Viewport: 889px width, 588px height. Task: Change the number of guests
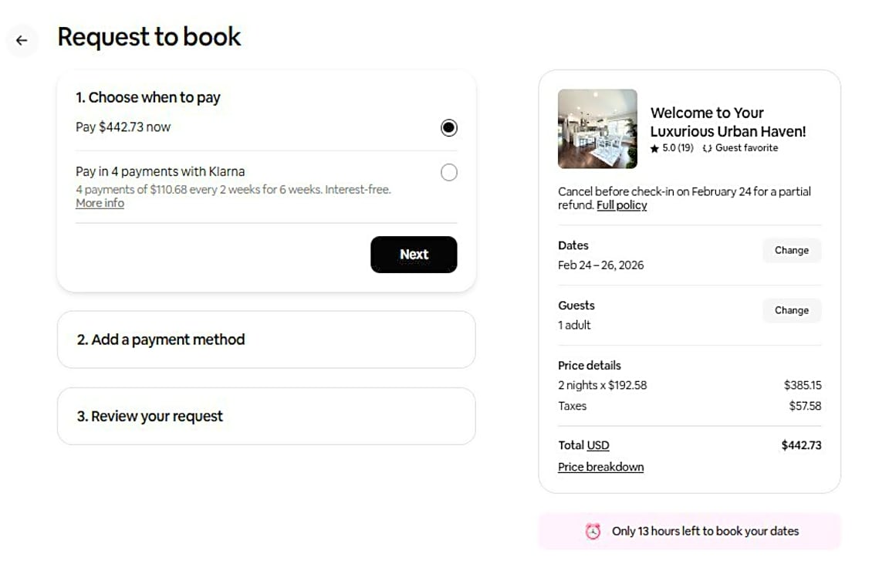click(x=791, y=310)
